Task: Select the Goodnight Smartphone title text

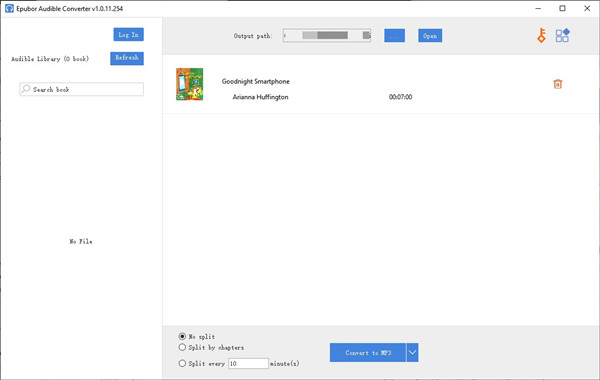Action: [256, 81]
